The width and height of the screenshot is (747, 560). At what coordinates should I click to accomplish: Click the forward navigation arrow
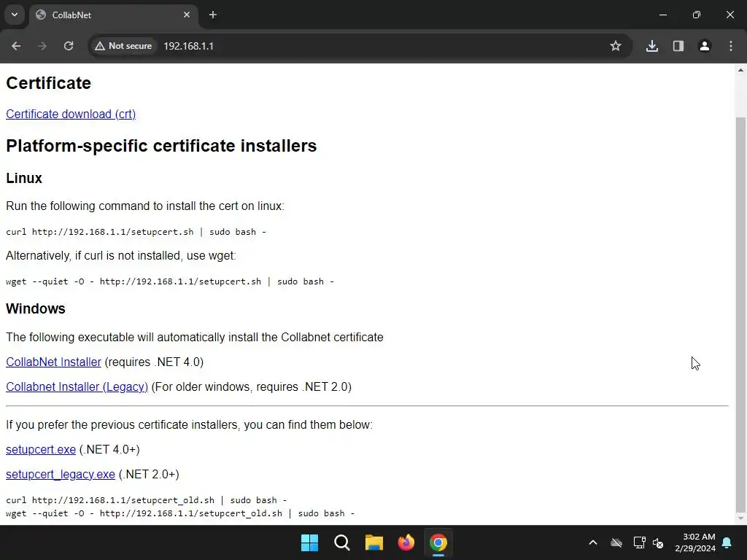point(42,46)
